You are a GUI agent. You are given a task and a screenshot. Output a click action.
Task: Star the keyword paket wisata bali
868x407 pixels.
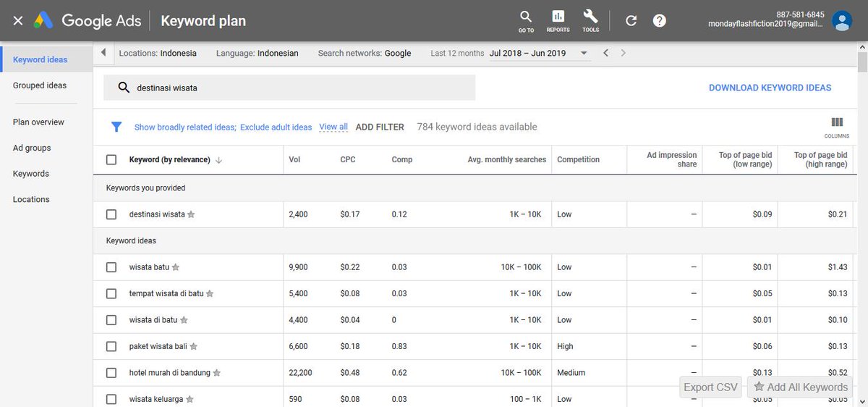[193, 347]
